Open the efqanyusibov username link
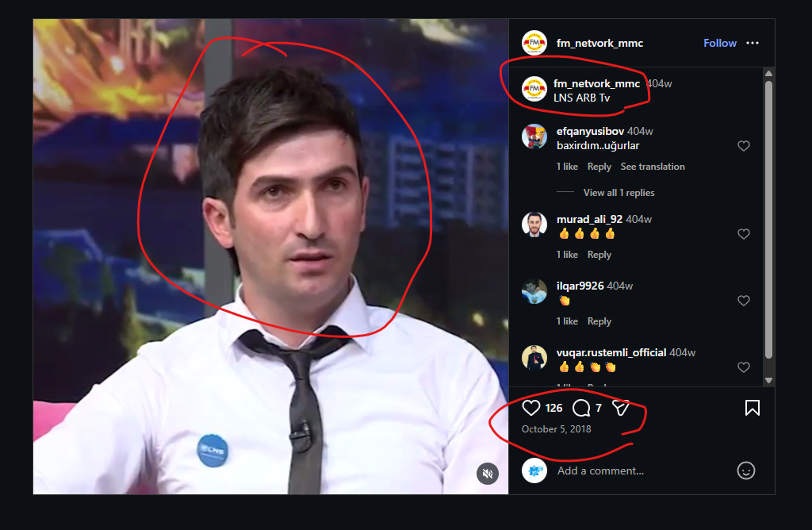Viewport: 812px width, 530px height. point(590,132)
